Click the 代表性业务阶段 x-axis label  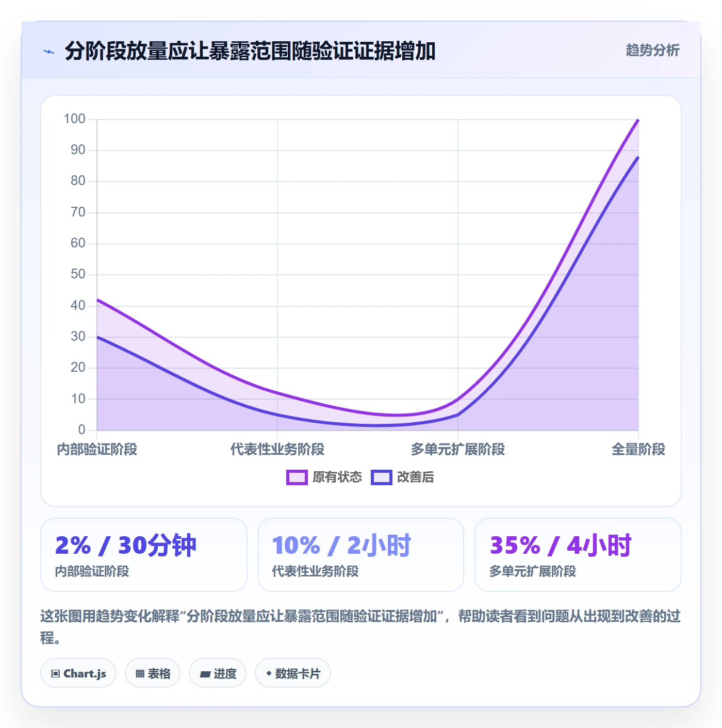(x=277, y=450)
